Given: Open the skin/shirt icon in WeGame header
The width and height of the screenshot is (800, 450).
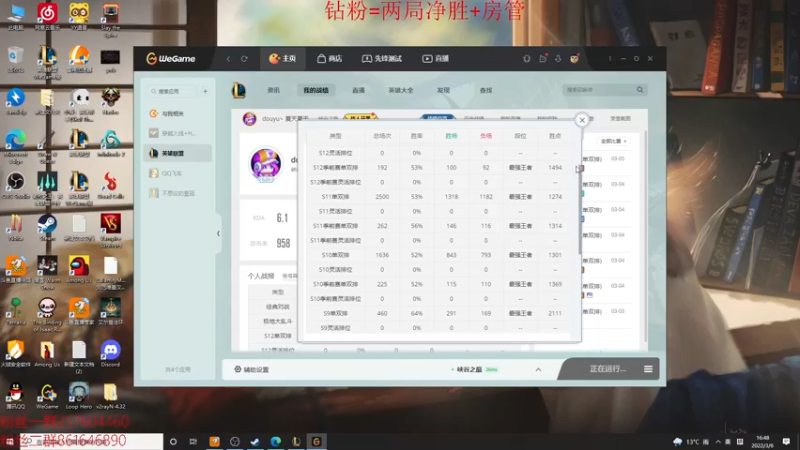Looking at the screenshot, I should pos(527,59).
